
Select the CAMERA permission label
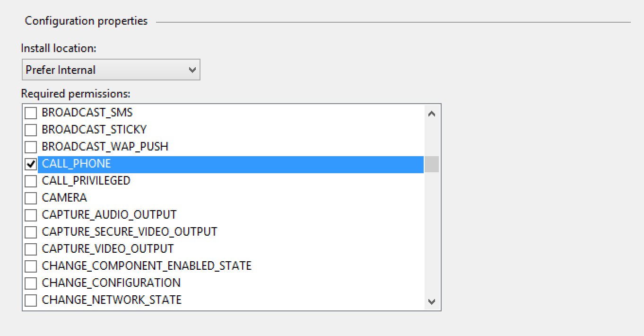[64, 198]
